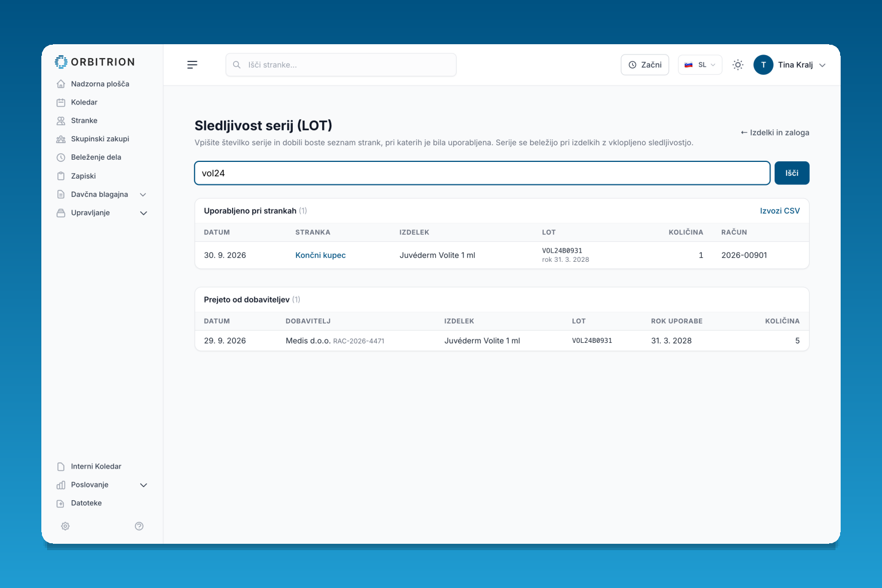This screenshot has width=882, height=588.
Task: Click Izvozi CSV export link
Action: pos(780,211)
